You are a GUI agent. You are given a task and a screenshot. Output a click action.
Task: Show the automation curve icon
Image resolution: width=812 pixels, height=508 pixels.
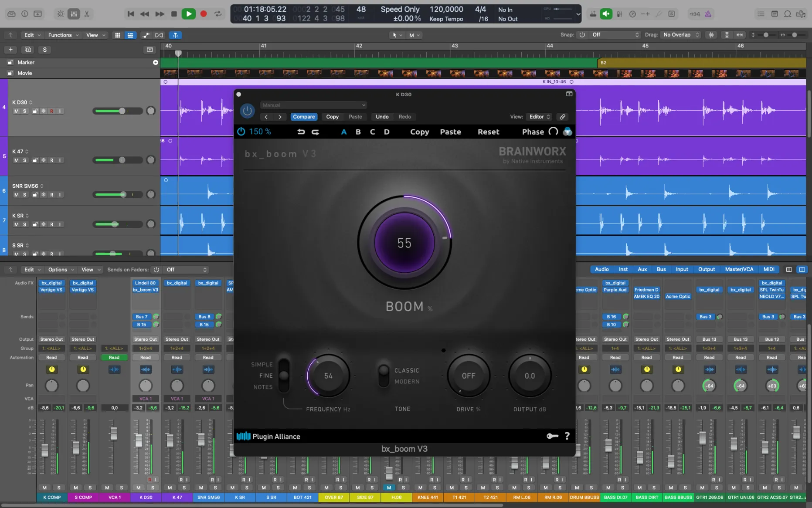[x=146, y=35]
